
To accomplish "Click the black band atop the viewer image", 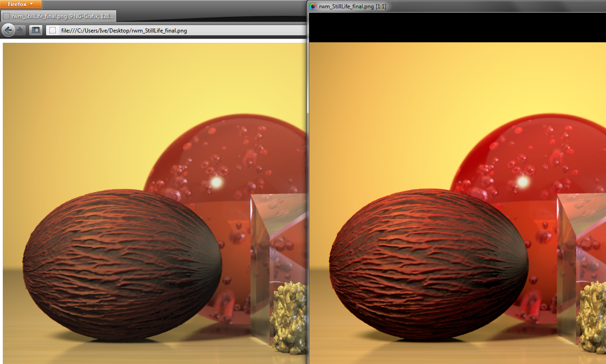I will 456,27.
